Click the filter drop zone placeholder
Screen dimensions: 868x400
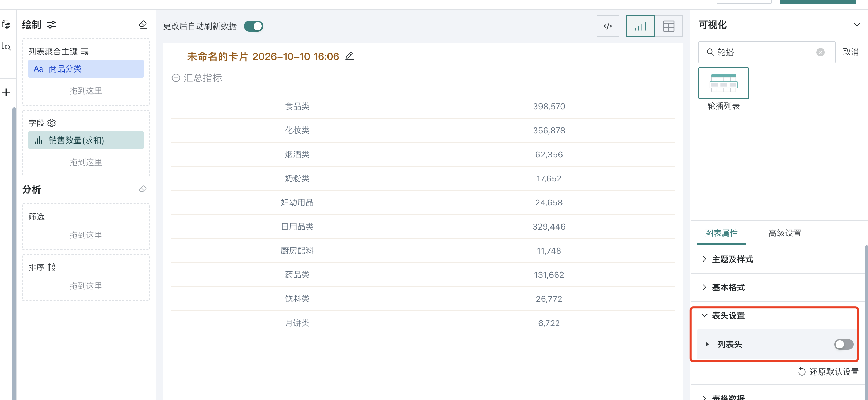tap(86, 235)
